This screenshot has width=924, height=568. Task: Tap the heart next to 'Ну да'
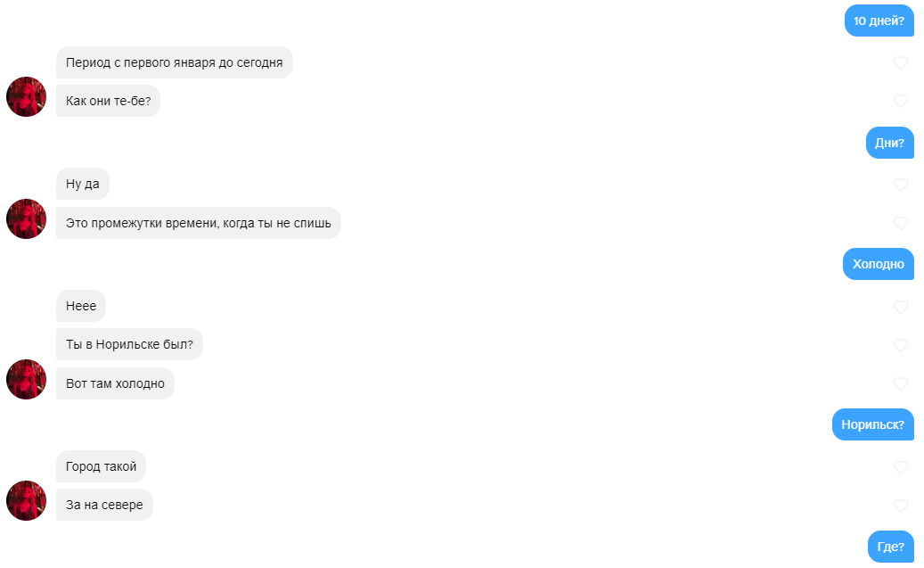901,185
